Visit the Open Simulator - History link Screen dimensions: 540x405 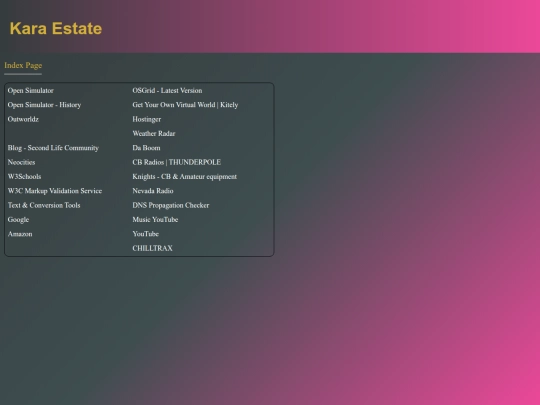44,105
